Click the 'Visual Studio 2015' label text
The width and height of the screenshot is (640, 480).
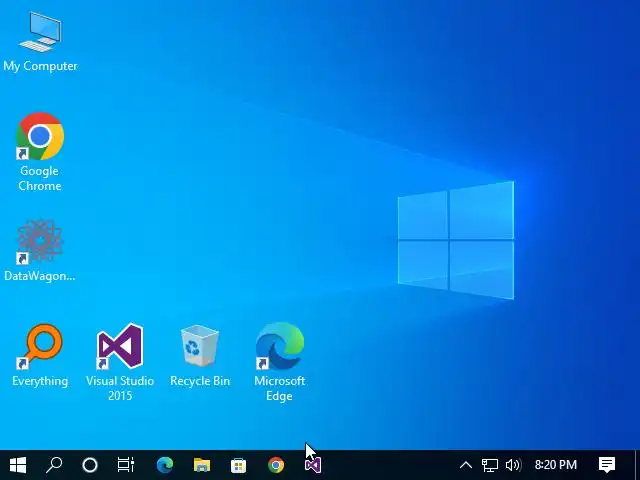point(120,388)
